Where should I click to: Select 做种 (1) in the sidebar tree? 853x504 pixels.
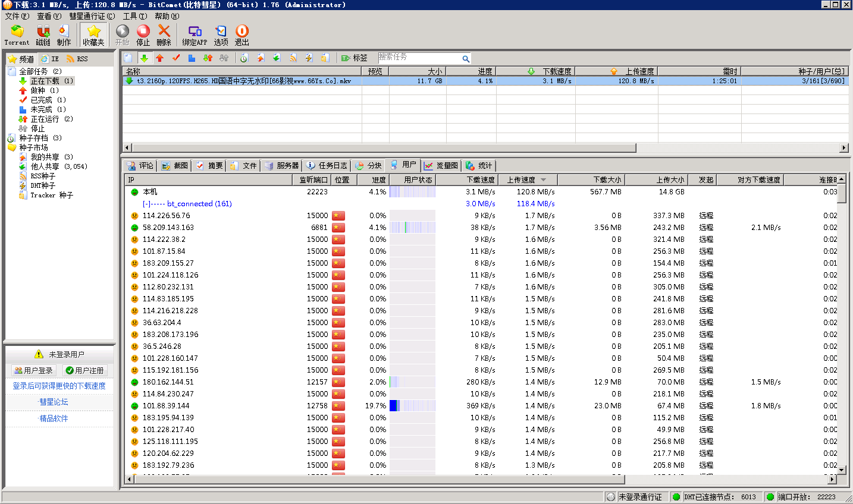coord(44,90)
